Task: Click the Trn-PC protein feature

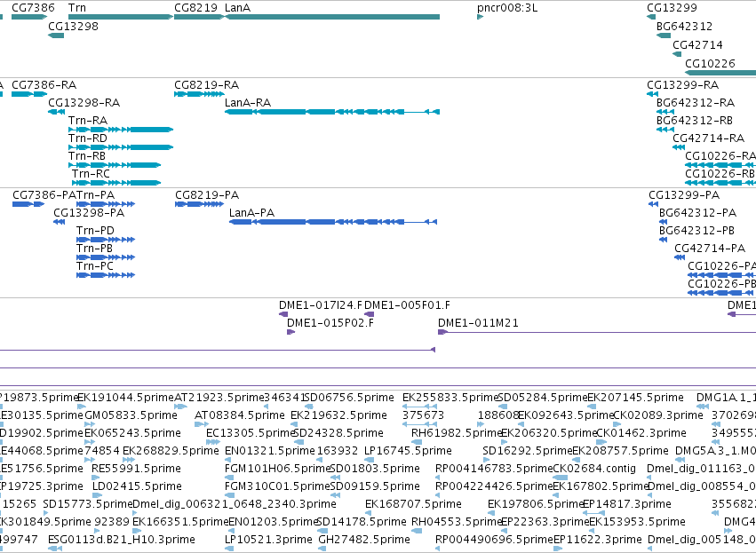Action: point(106,275)
